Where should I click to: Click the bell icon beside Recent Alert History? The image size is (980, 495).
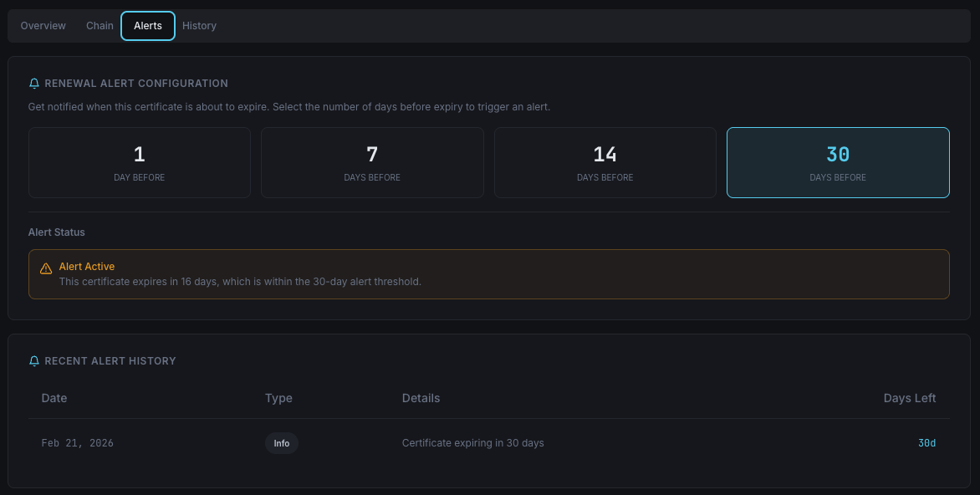(33, 360)
